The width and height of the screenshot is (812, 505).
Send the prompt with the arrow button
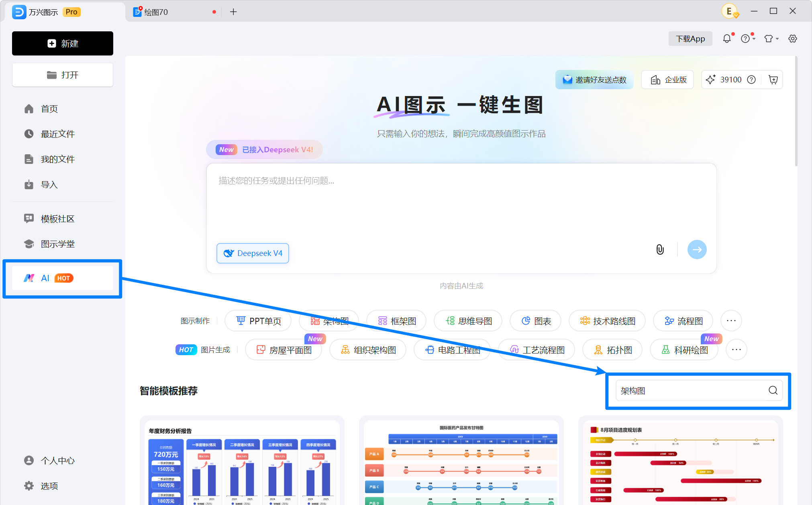697,249
